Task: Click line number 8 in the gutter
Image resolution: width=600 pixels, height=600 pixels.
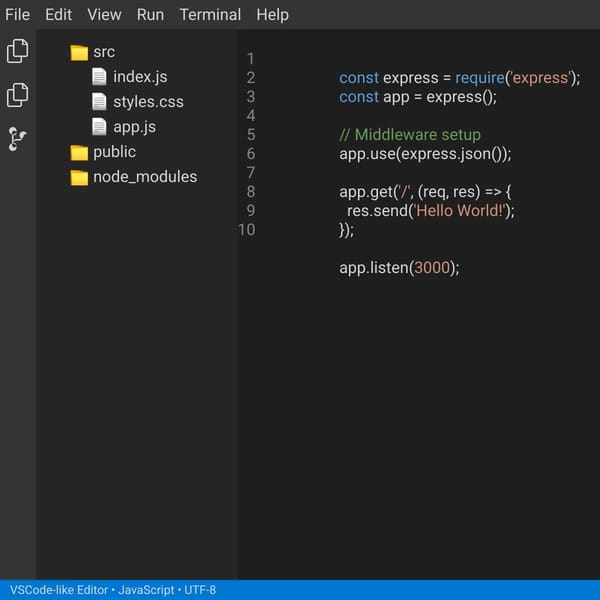Action: click(251, 192)
